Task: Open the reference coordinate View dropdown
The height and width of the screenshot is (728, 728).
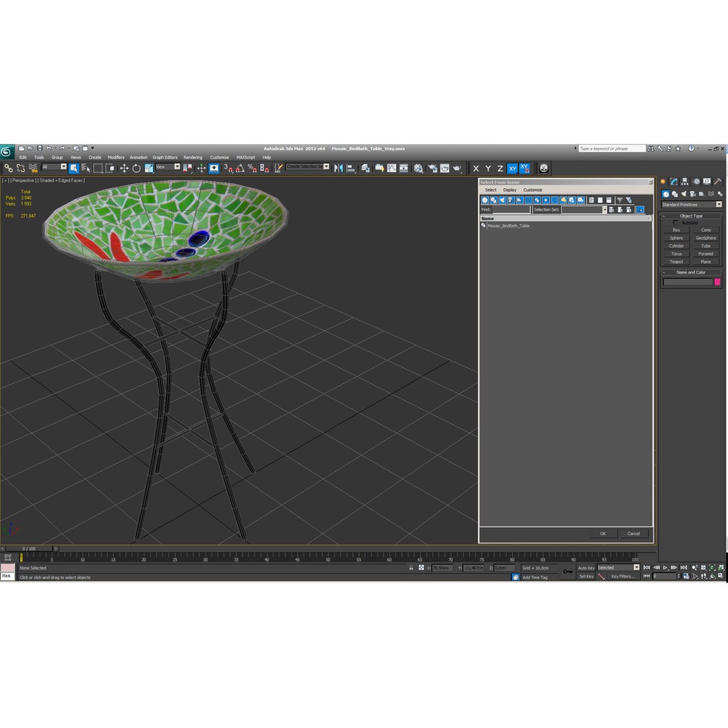Action: (x=168, y=166)
